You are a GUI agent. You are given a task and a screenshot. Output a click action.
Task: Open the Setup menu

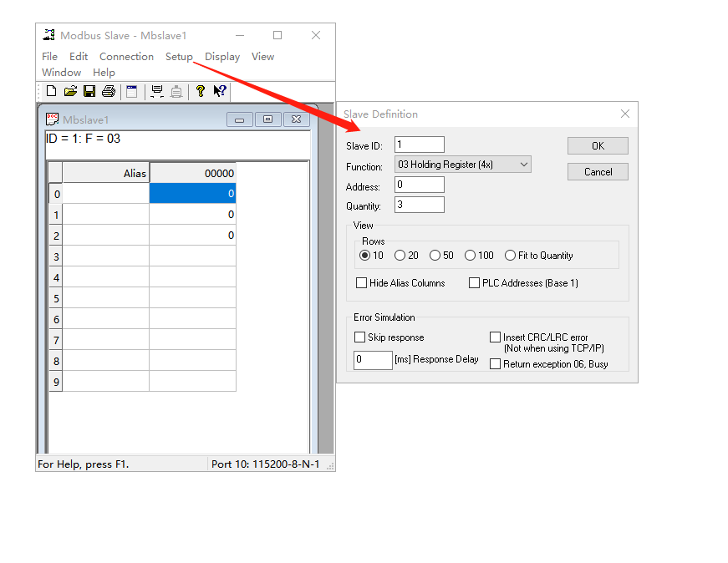(179, 57)
